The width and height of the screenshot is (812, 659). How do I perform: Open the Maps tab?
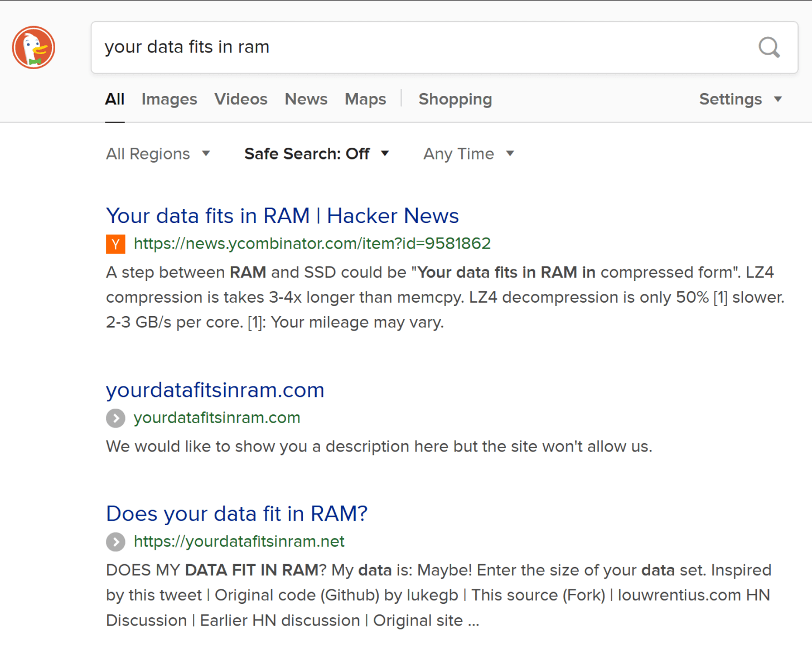click(x=365, y=99)
